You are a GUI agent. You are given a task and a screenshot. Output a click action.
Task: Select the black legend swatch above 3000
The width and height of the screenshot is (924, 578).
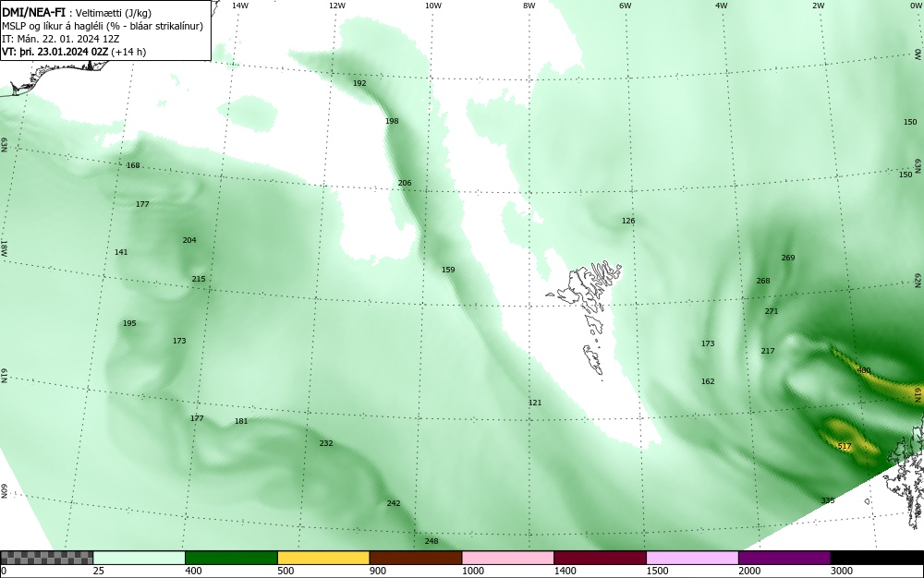(x=877, y=558)
